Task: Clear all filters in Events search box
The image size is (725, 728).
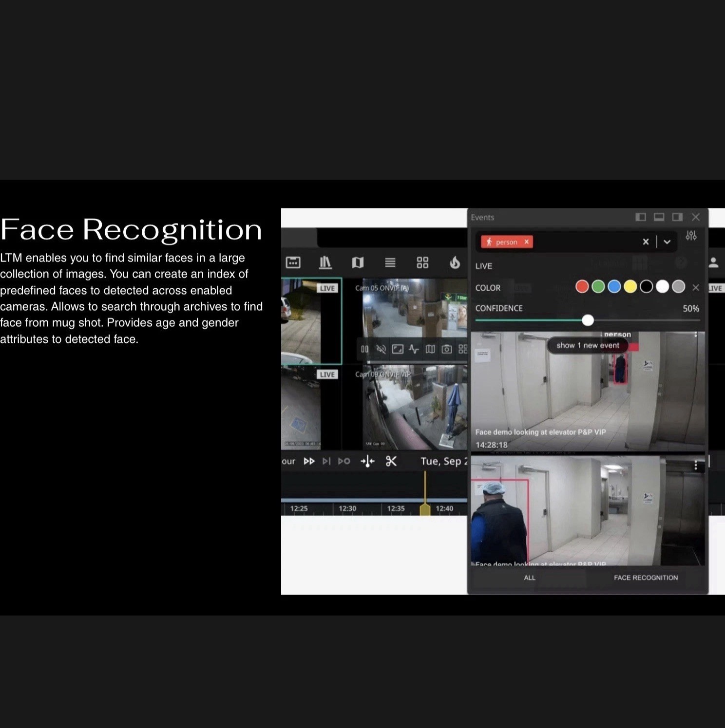Action: click(646, 242)
